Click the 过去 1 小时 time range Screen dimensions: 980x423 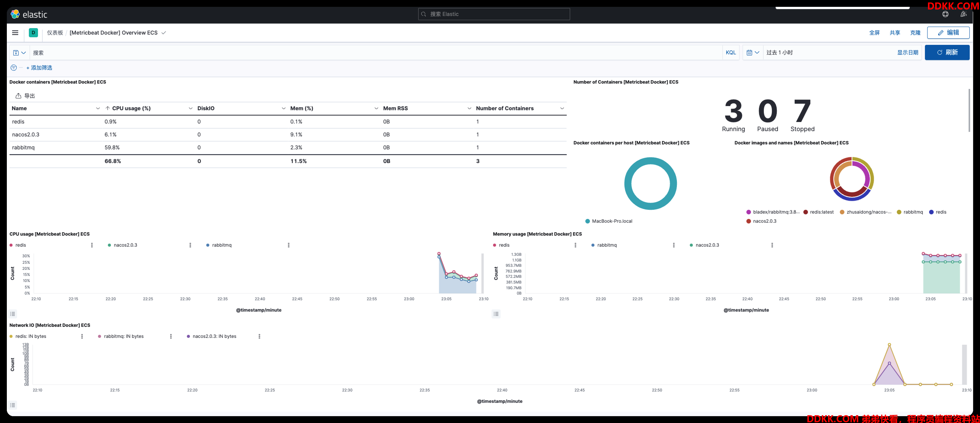(x=779, y=52)
